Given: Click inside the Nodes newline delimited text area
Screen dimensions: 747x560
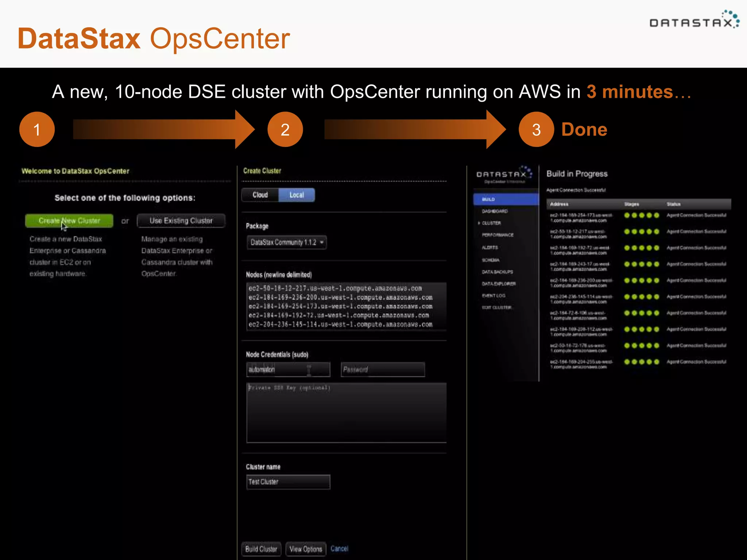Looking at the screenshot, I should pyautogui.click(x=347, y=307).
